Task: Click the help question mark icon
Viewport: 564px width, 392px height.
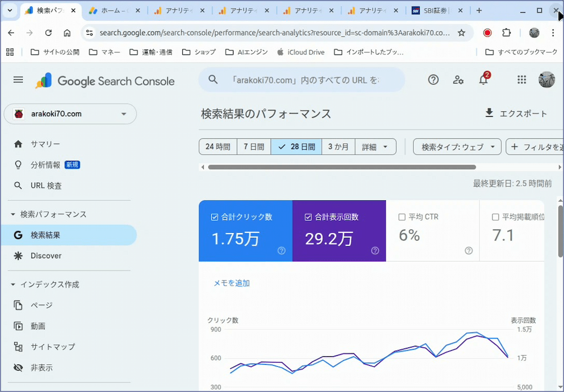Action: [433, 80]
